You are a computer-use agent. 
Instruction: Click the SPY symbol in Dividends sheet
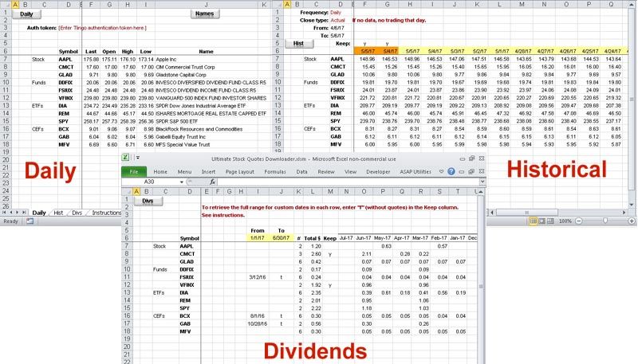click(185, 308)
